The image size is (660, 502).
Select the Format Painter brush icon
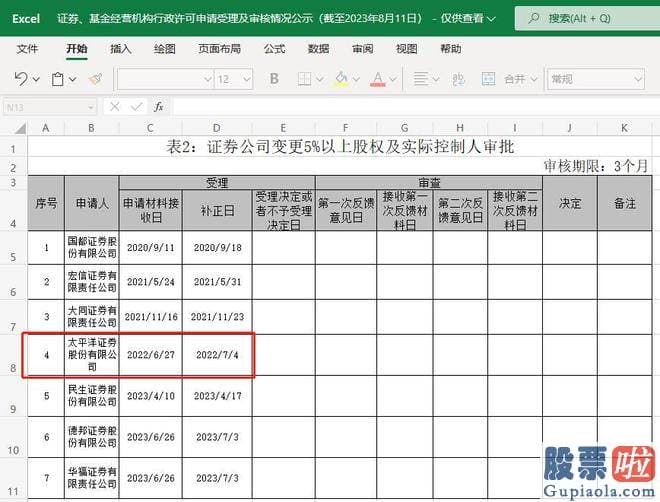point(96,79)
